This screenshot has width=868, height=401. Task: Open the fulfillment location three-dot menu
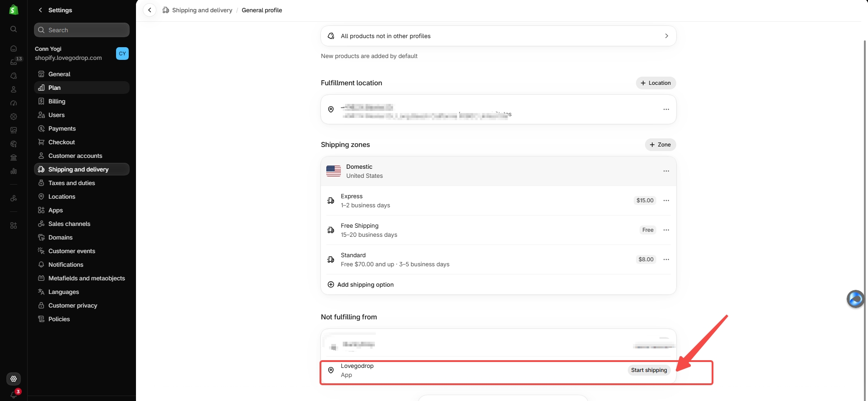666,109
